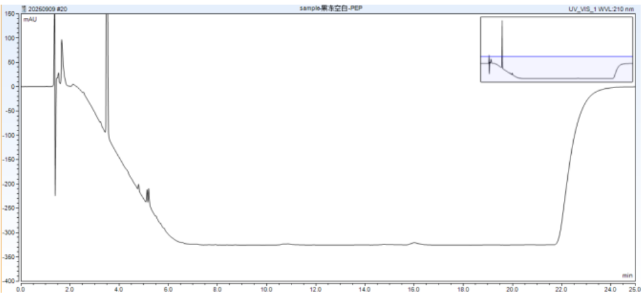Image resolution: width=644 pixels, height=296 pixels.
Task: Click the -200 tick label on y-axis
Action: 10,184
